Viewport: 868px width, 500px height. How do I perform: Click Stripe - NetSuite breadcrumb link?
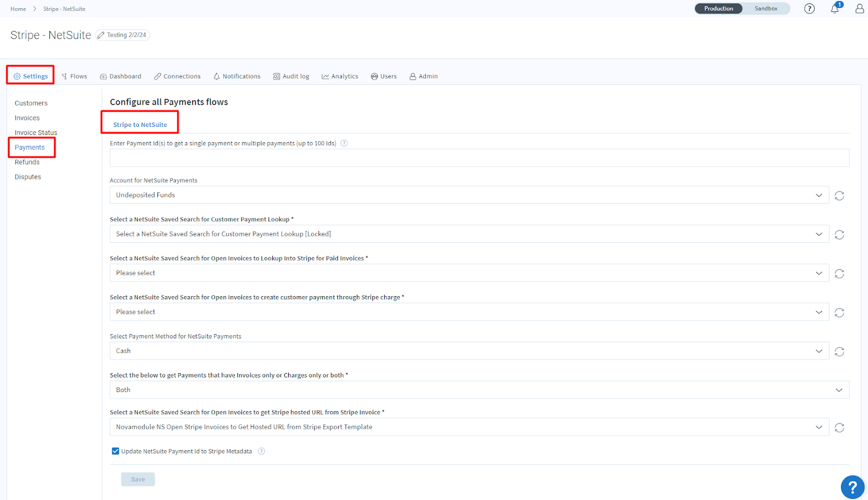[x=64, y=9]
